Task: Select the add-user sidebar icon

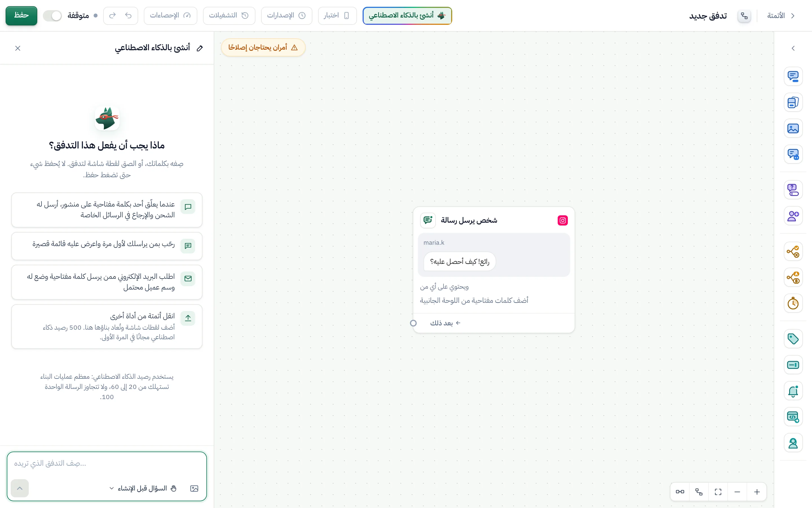Action: [x=793, y=216]
